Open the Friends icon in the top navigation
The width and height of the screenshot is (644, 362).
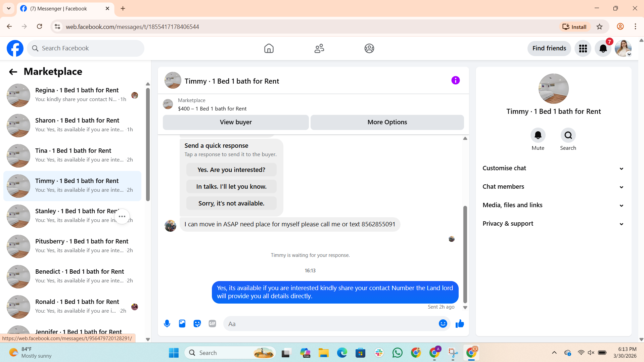pos(319,48)
